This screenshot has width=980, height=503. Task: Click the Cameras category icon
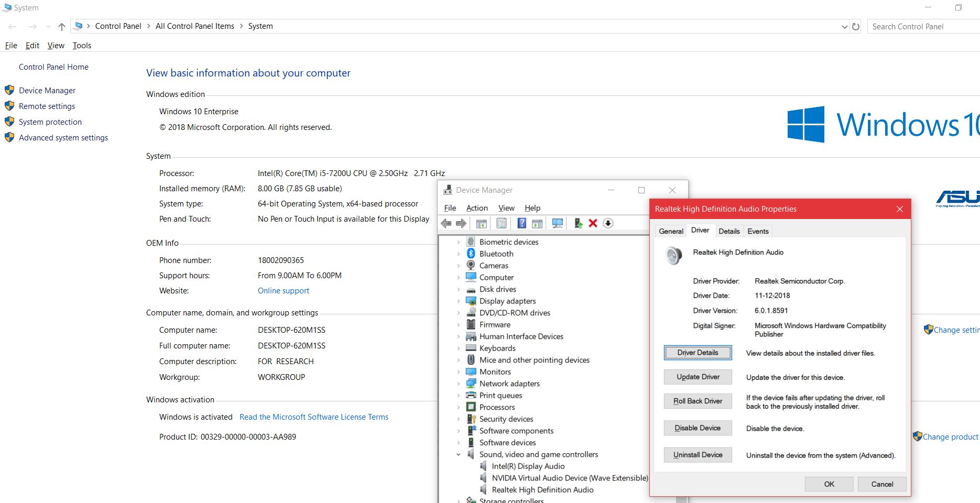[471, 266]
